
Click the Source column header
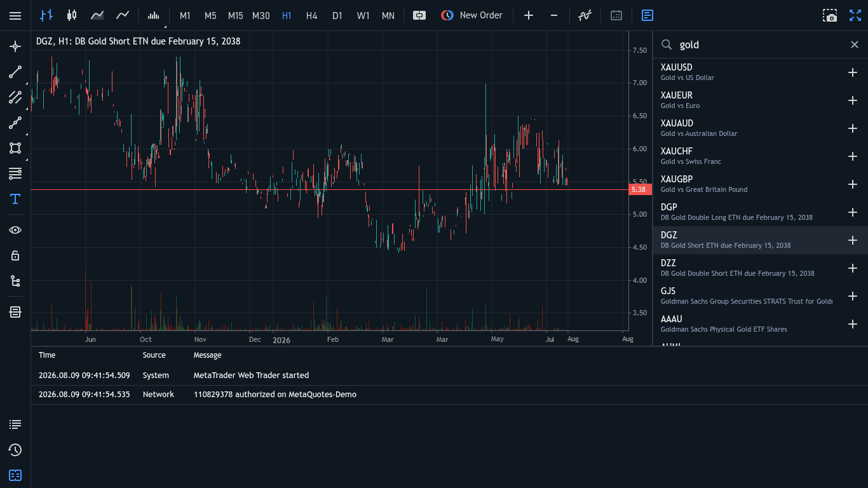154,355
